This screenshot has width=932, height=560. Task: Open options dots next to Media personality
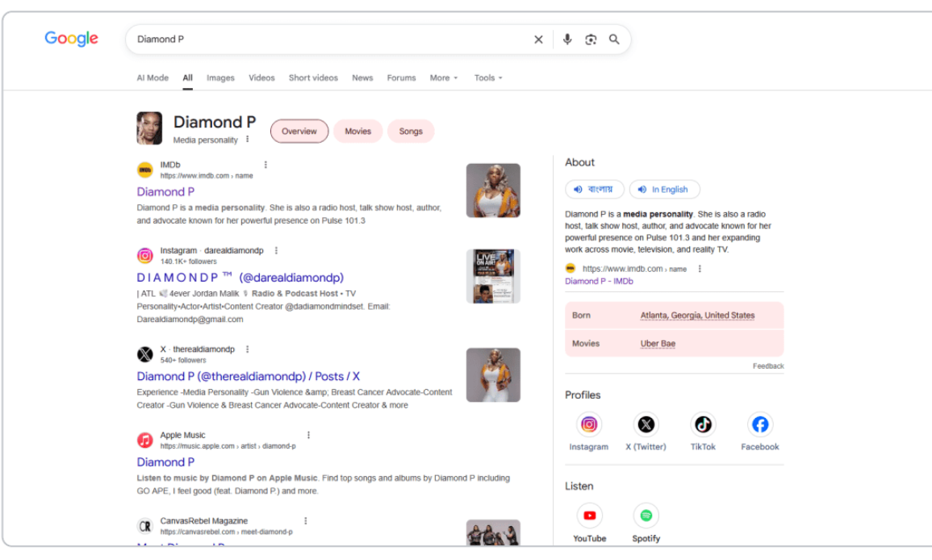(247, 139)
